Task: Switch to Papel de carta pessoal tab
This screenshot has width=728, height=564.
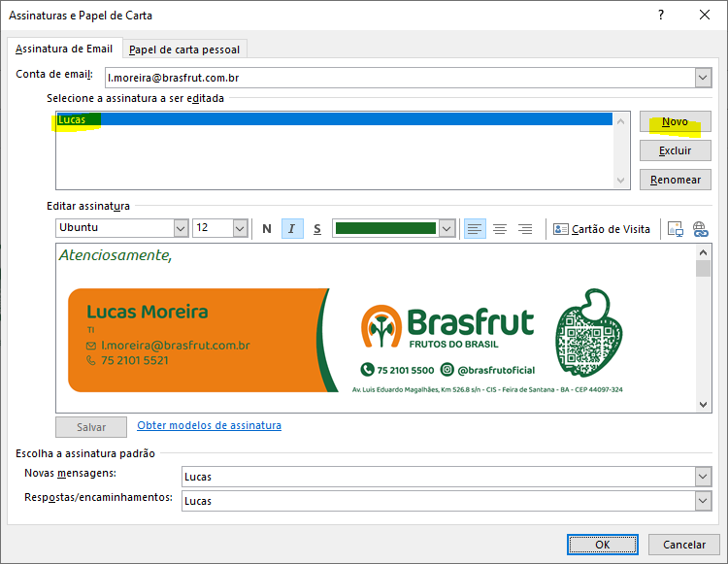Action: click(184, 50)
